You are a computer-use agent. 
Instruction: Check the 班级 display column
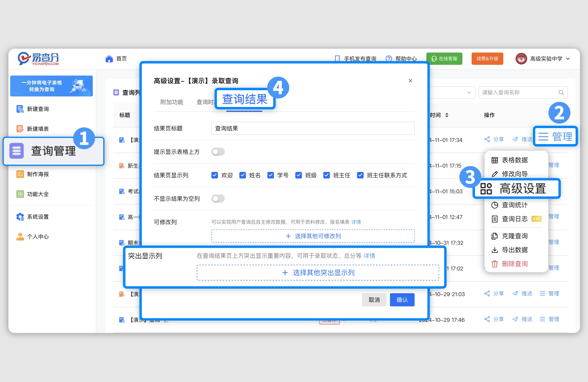(x=298, y=175)
